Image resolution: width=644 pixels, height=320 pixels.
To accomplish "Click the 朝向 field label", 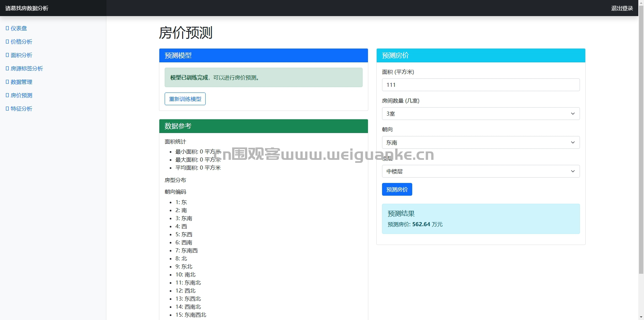I will coord(387,130).
